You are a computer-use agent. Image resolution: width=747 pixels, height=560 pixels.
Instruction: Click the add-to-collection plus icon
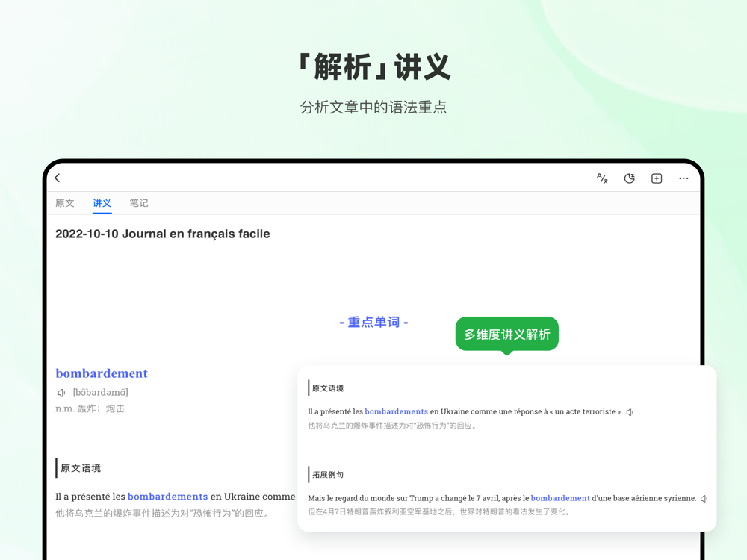pyautogui.click(x=657, y=178)
